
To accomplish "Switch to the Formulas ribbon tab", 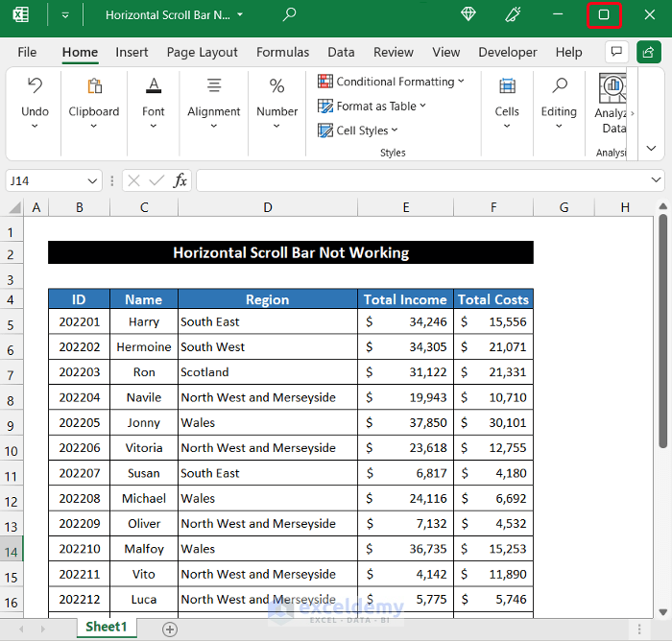I will tap(282, 52).
